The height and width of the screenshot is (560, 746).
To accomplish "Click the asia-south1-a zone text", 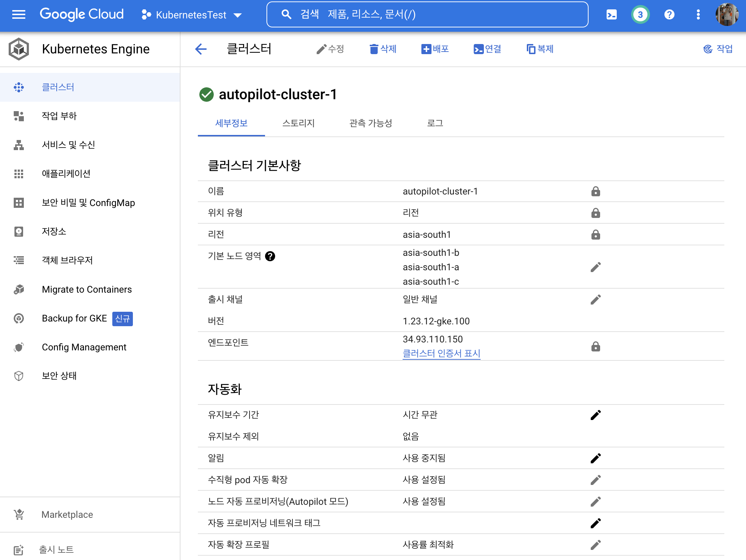I will (x=431, y=267).
